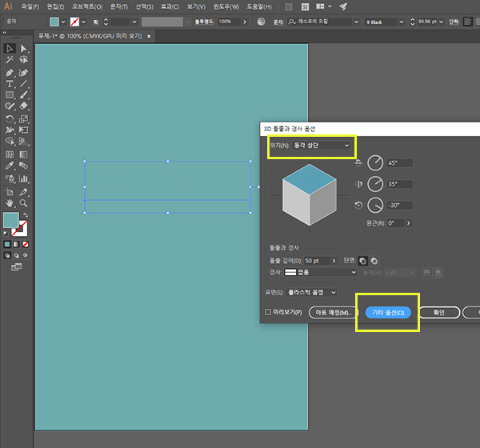Select the Lasso tool
The height and width of the screenshot is (448, 480).
point(23,60)
